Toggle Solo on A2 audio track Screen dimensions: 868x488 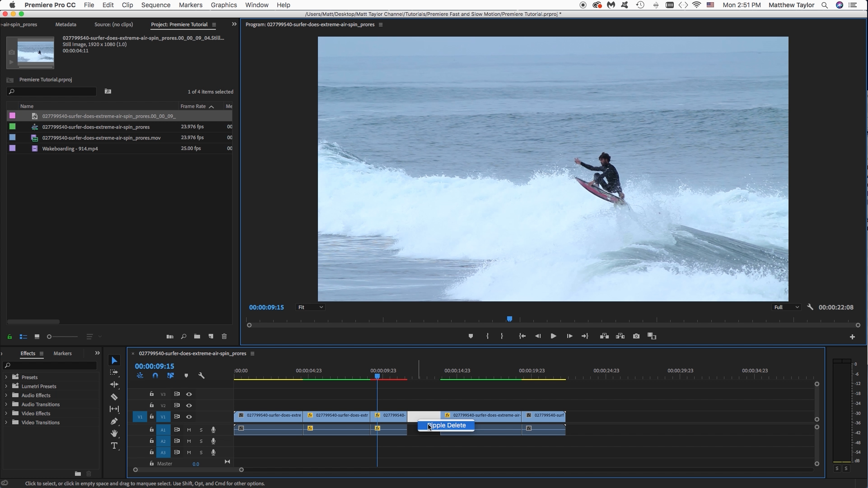tap(201, 441)
